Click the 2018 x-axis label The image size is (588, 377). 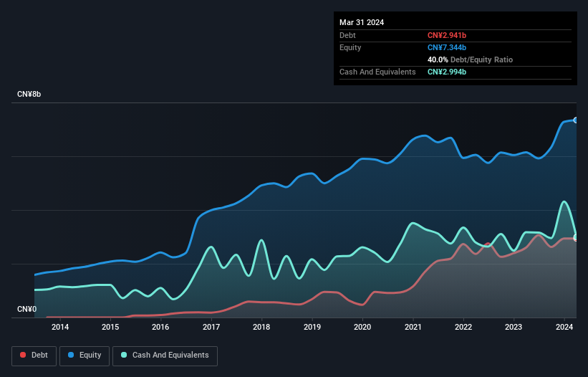coord(261,327)
